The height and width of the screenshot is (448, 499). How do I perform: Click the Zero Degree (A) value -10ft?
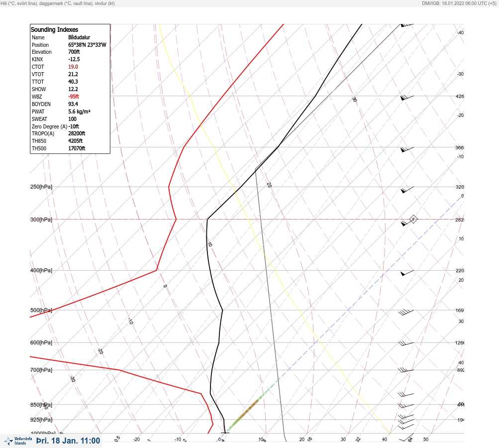click(x=74, y=126)
